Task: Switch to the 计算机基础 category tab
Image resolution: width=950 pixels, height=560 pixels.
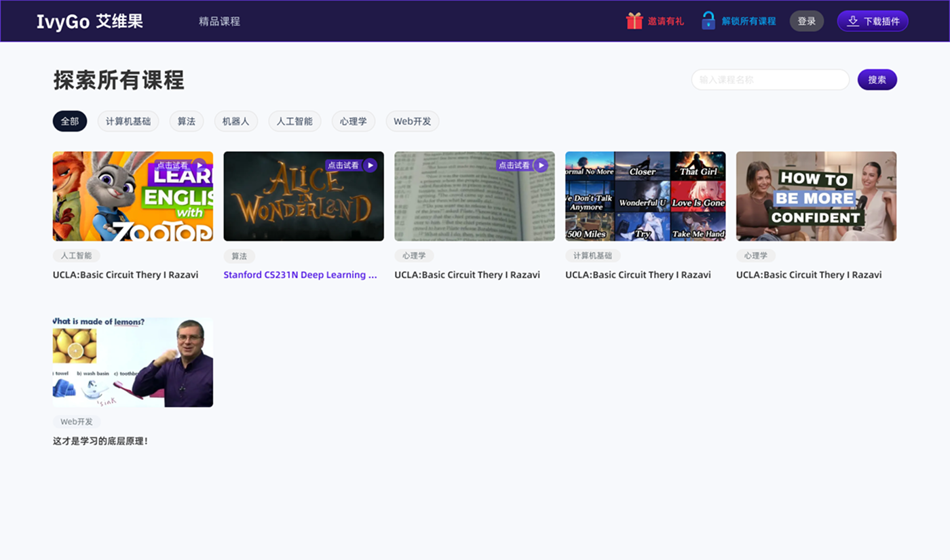Action: (x=128, y=121)
